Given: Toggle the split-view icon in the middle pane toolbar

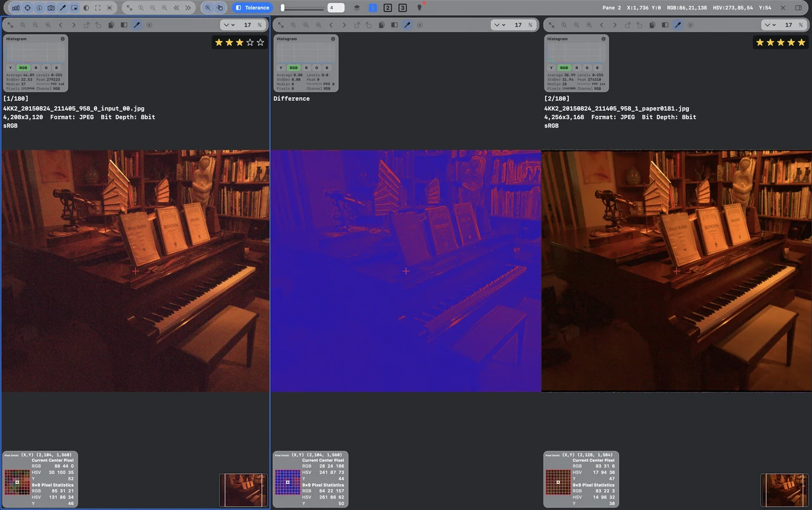Looking at the screenshot, I should (x=395, y=25).
